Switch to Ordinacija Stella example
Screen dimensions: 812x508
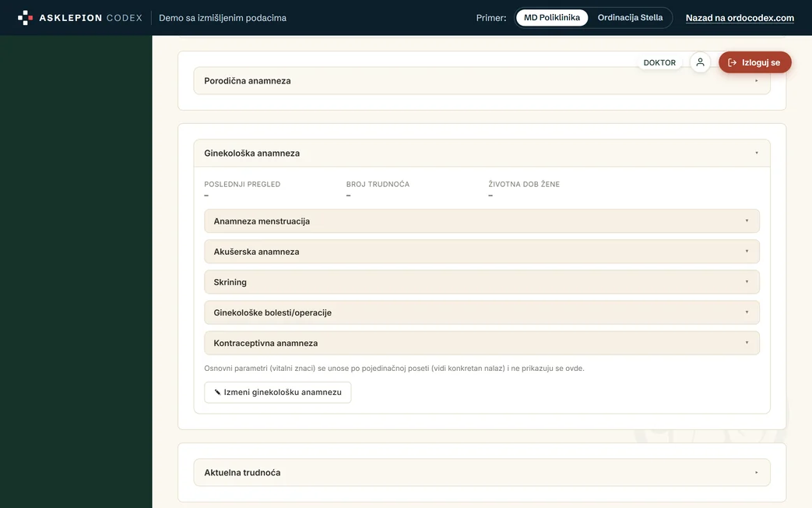coord(631,18)
